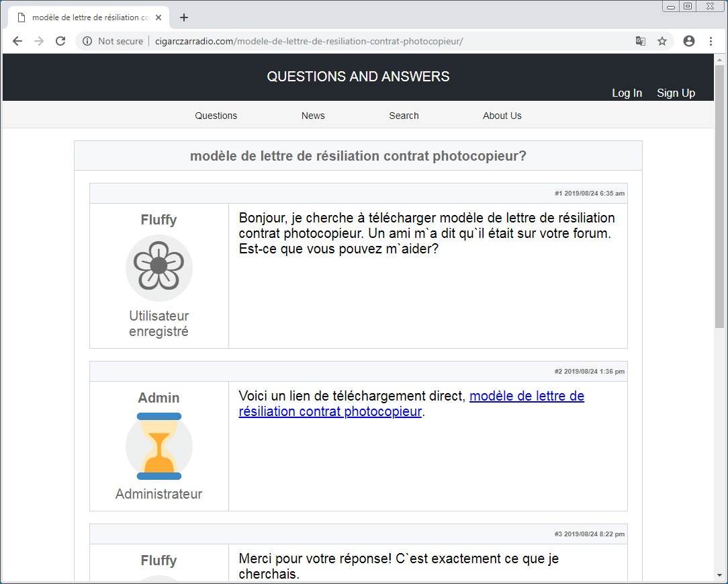Open the Questions menu item
The height and width of the screenshot is (584, 728).
tap(216, 116)
